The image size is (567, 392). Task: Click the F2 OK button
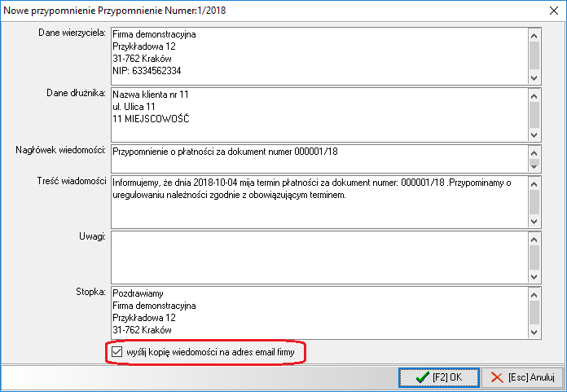tap(438, 377)
